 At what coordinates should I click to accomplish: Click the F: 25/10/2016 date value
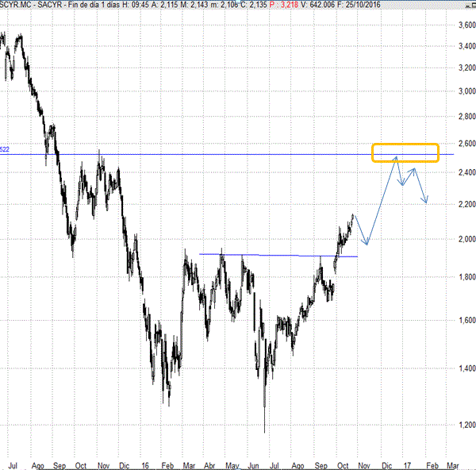pyautogui.click(x=359, y=5)
